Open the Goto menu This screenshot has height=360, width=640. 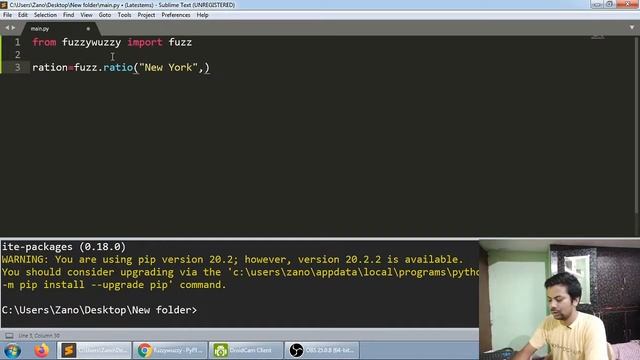click(104, 15)
